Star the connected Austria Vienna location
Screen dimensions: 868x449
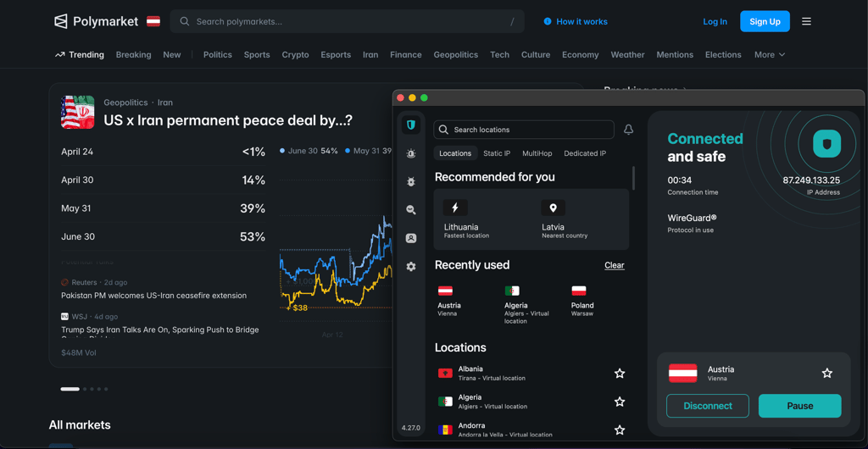tap(827, 374)
